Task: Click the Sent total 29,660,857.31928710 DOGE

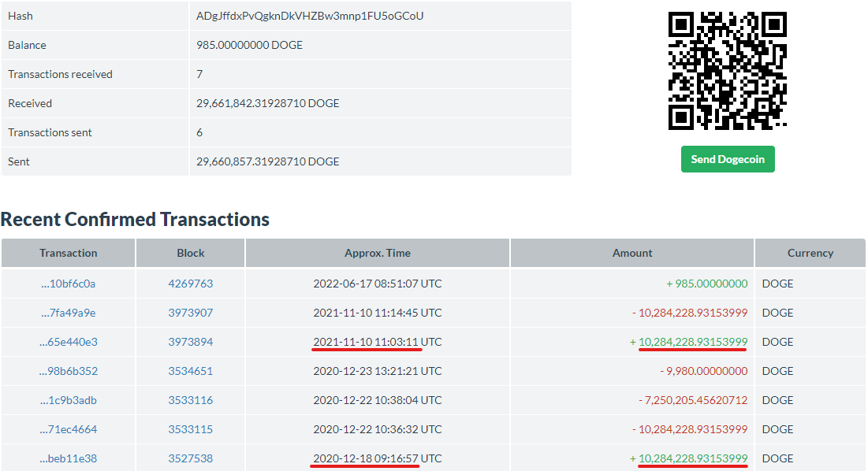Action: [268, 162]
